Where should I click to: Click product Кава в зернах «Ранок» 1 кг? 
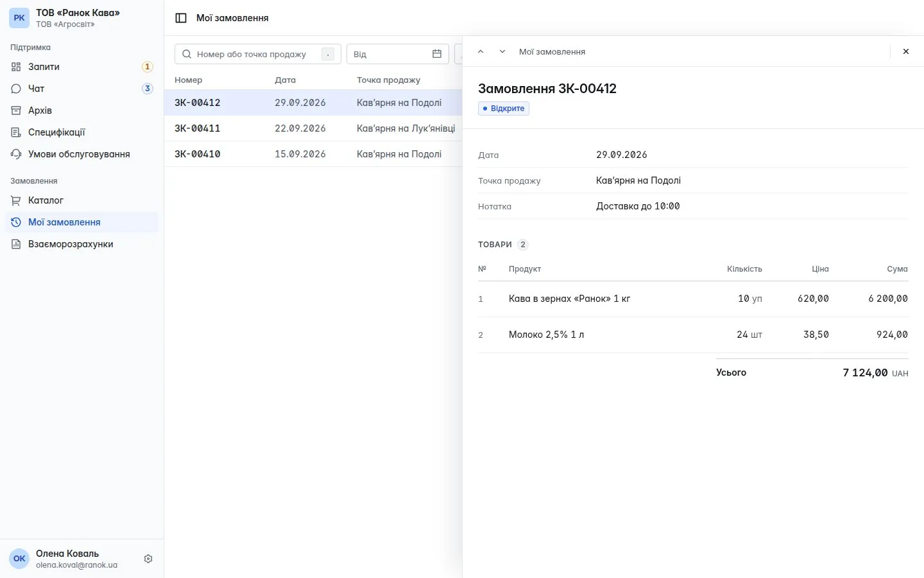click(x=569, y=299)
